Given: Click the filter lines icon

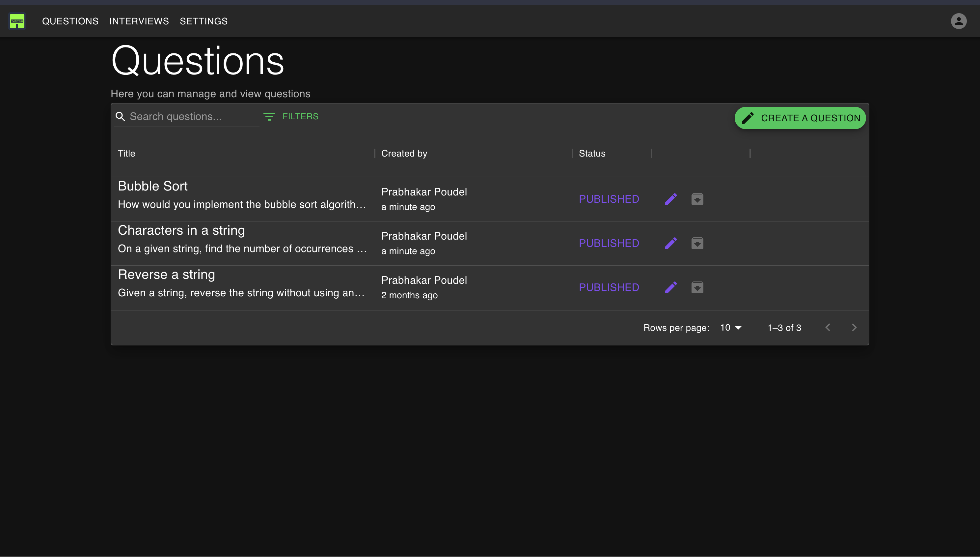Looking at the screenshot, I should pyautogui.click(x=269, y=116).
